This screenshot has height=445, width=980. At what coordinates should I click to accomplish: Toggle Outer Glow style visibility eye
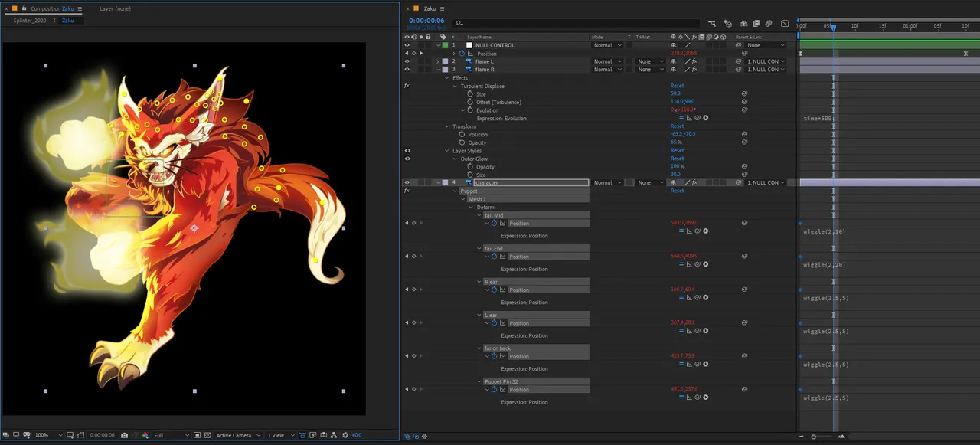pos(407,159)
